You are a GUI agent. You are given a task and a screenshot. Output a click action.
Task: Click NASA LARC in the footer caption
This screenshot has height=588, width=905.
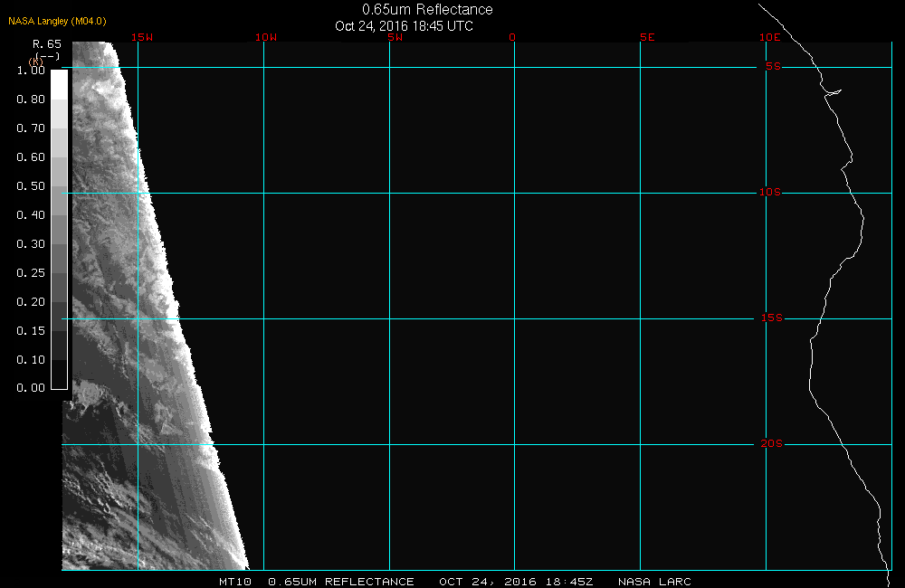point(654,582)
